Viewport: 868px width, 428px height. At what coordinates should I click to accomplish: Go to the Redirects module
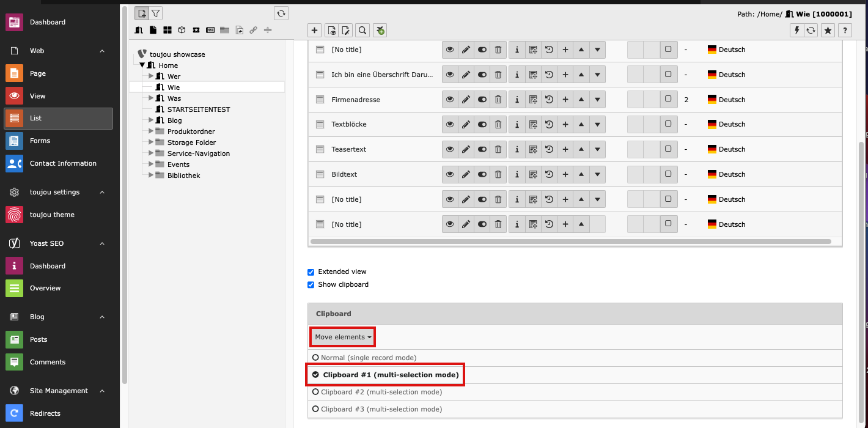[x=45, y=413]
